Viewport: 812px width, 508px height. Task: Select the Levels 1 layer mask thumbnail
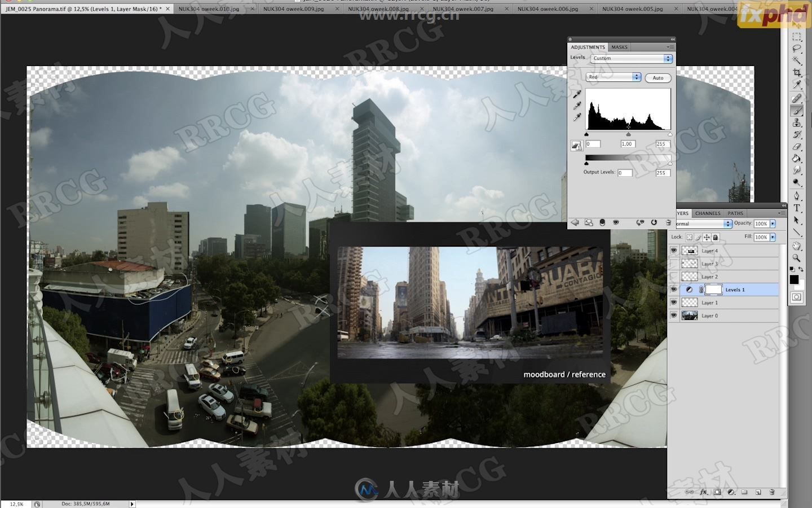pos(713,290)
